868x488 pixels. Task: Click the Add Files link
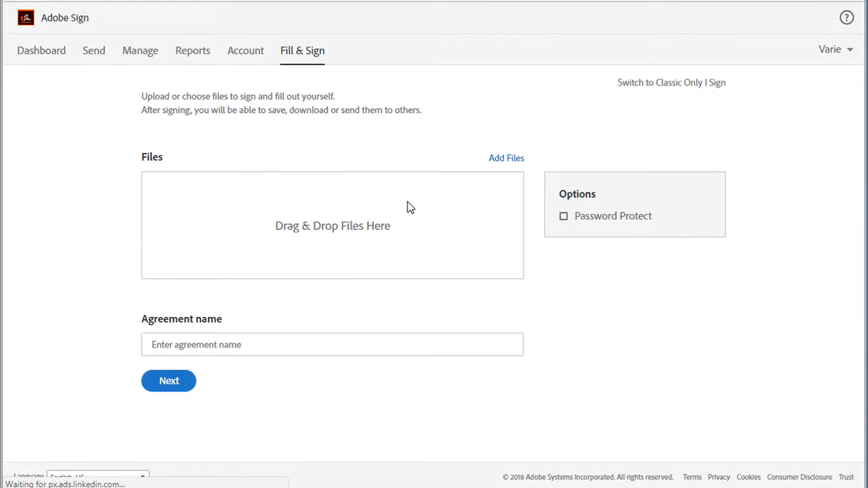506,158
